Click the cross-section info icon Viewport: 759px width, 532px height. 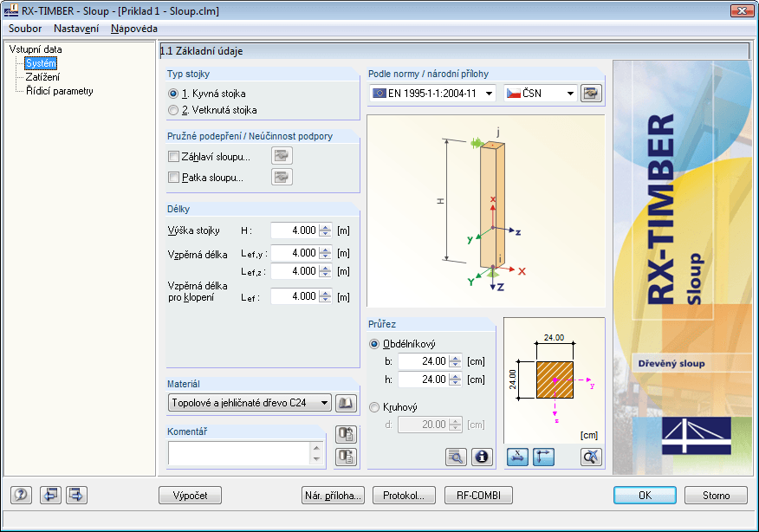[482, 457]
